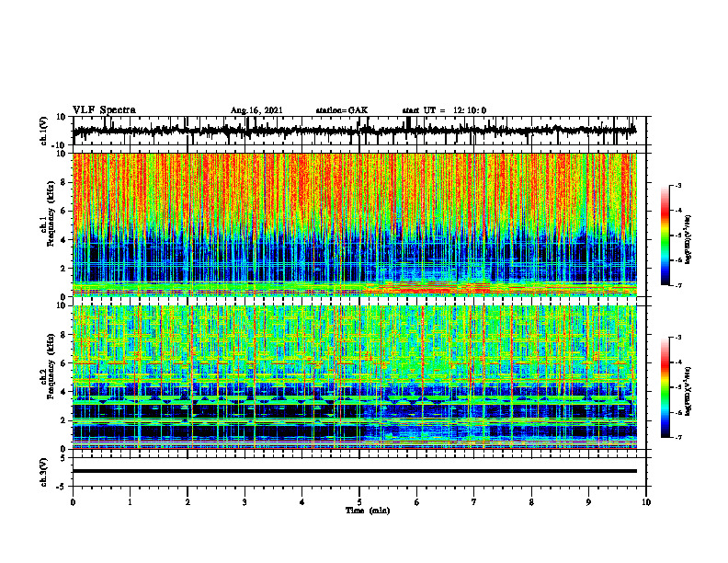
Task: Click the ch.1 spectrogram color bar
Action: [x=665, y=236]
